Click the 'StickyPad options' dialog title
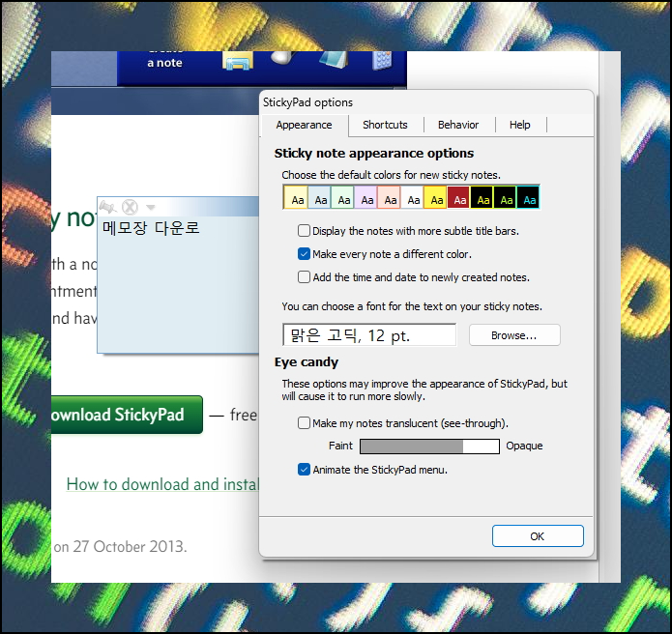The image size is (672, 634). (x=307, y=102)
